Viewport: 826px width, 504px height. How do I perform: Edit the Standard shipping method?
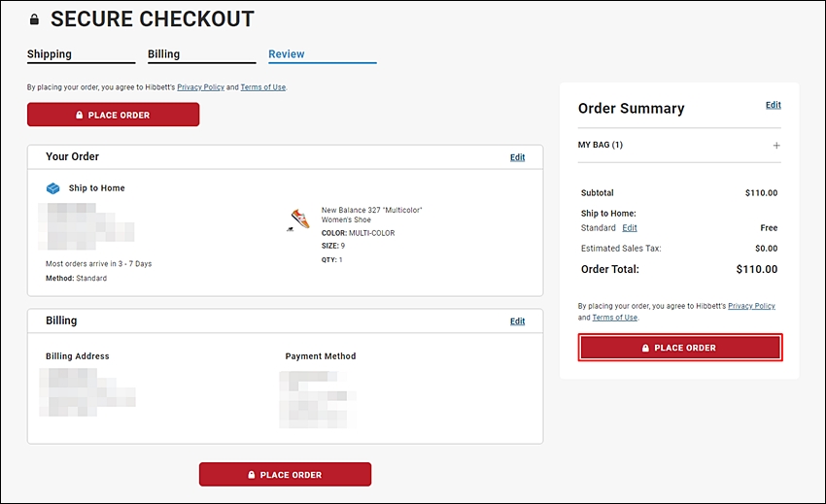(x=630, y=228)
